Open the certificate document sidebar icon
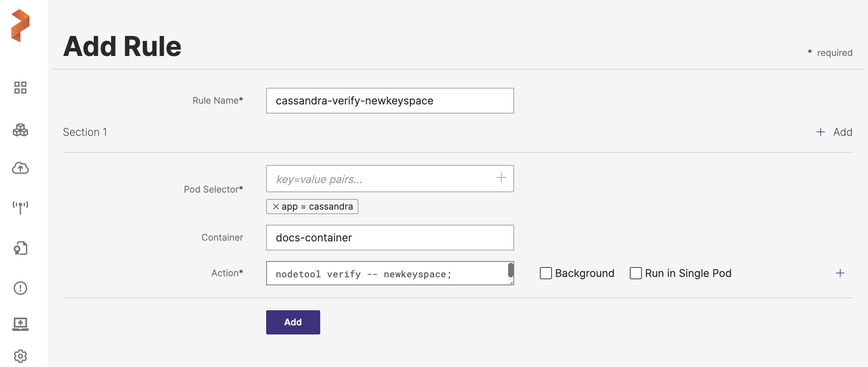Viewport: 868px width, 367px height. 20,248
